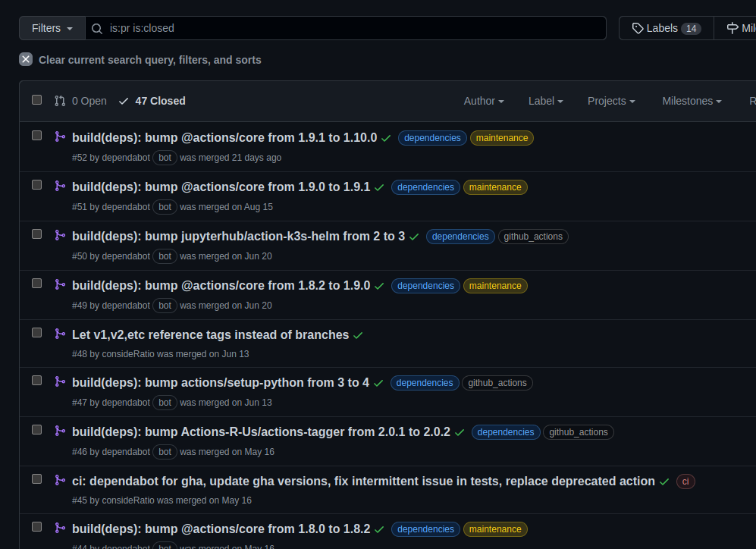Click merged icon for setup-python PR
The width and height of the screenshot is (756, 549).
pyautogui.click(x=60, y=381)
